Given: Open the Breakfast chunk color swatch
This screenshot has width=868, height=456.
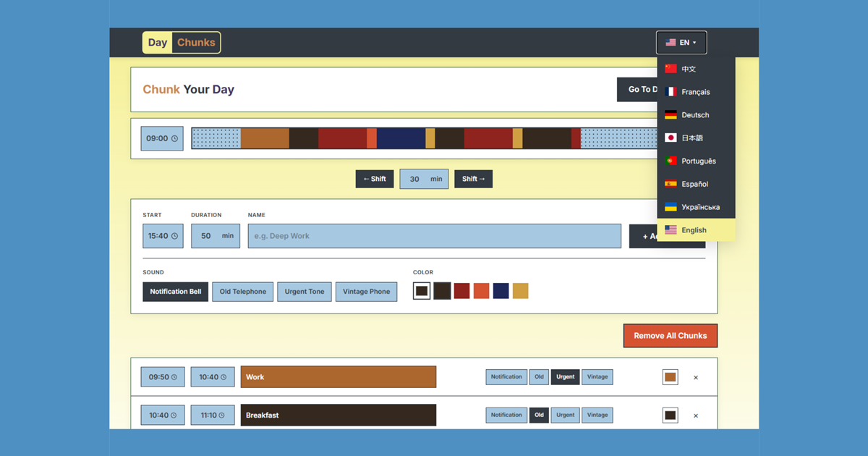Looking at the screenshot, I should (x=671, y=415).
